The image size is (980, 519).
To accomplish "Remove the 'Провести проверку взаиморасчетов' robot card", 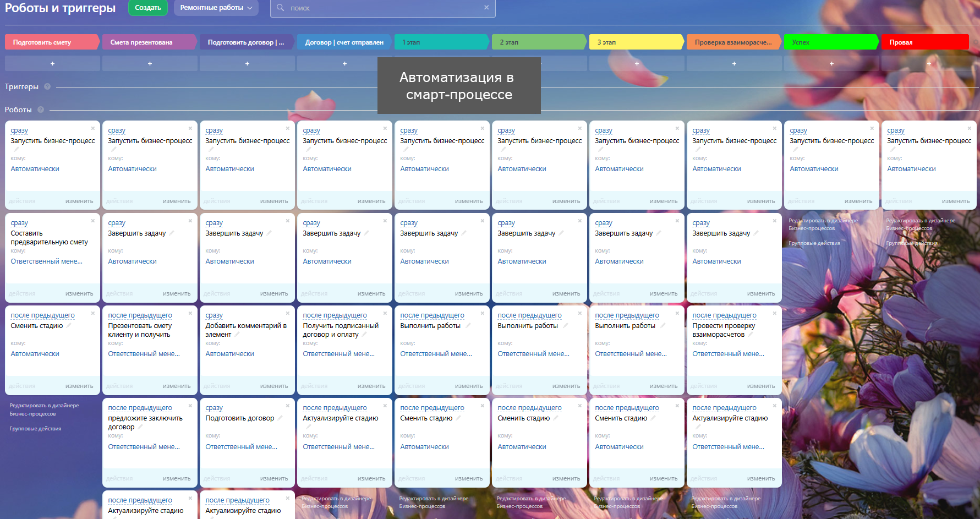I will tap(775, 313).
